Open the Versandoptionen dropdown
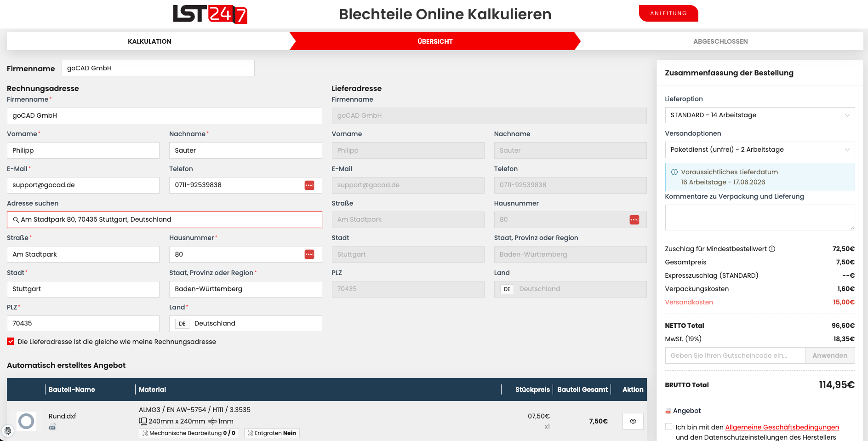The height and width of the screenshot is (441, 868). click(760, 149)
